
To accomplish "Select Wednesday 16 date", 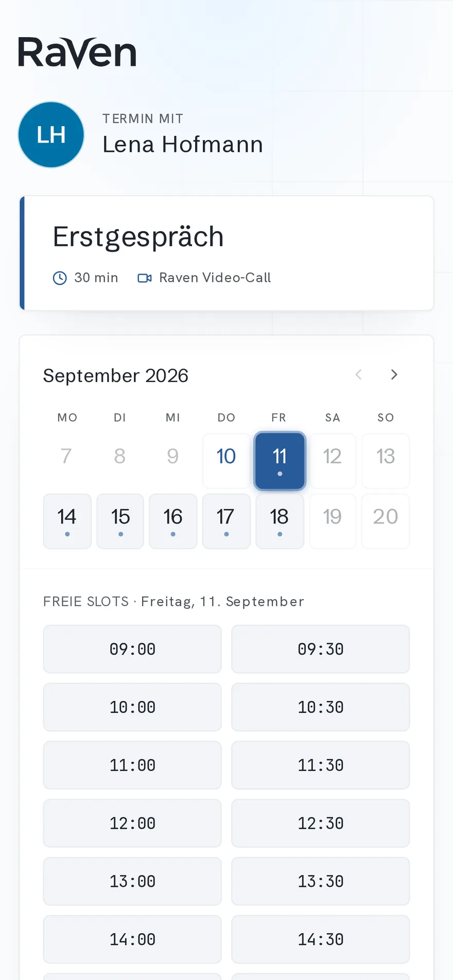I will [173, 521].
